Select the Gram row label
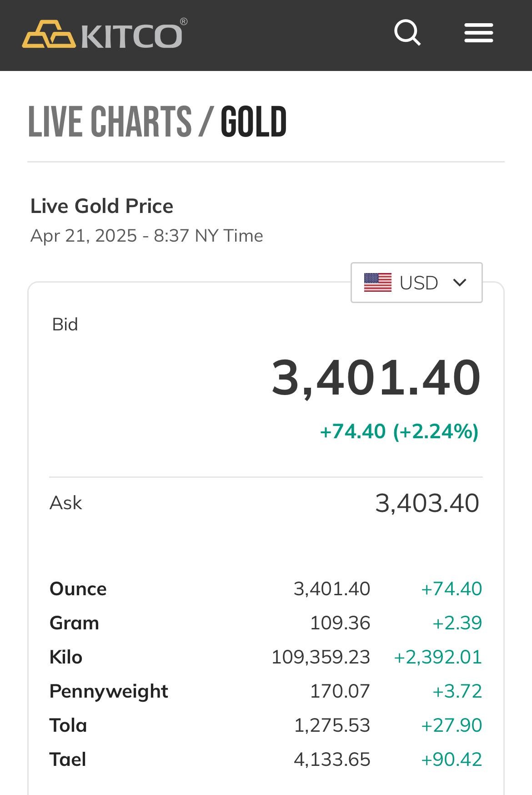This screenshot has width=532, height=795. [74, 623]
